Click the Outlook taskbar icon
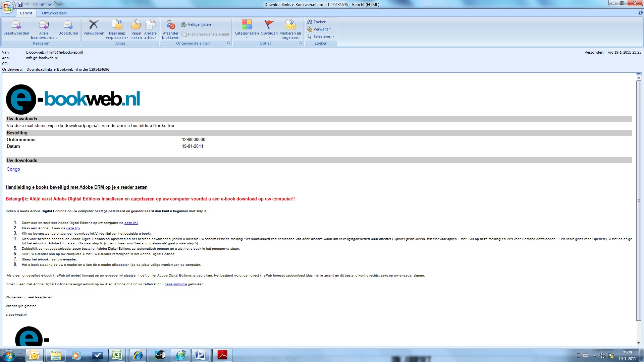The width and height of the screenshot is (644, 362). point(34,355)
